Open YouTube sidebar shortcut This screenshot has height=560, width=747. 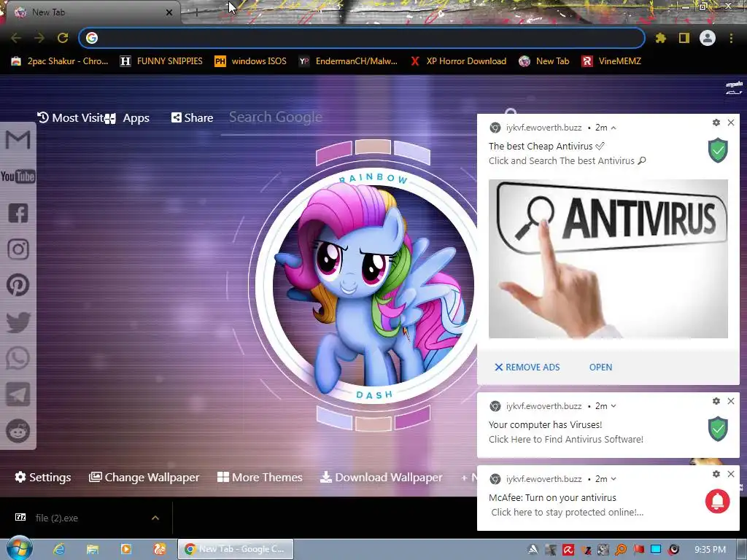click(x=18, y=176)
